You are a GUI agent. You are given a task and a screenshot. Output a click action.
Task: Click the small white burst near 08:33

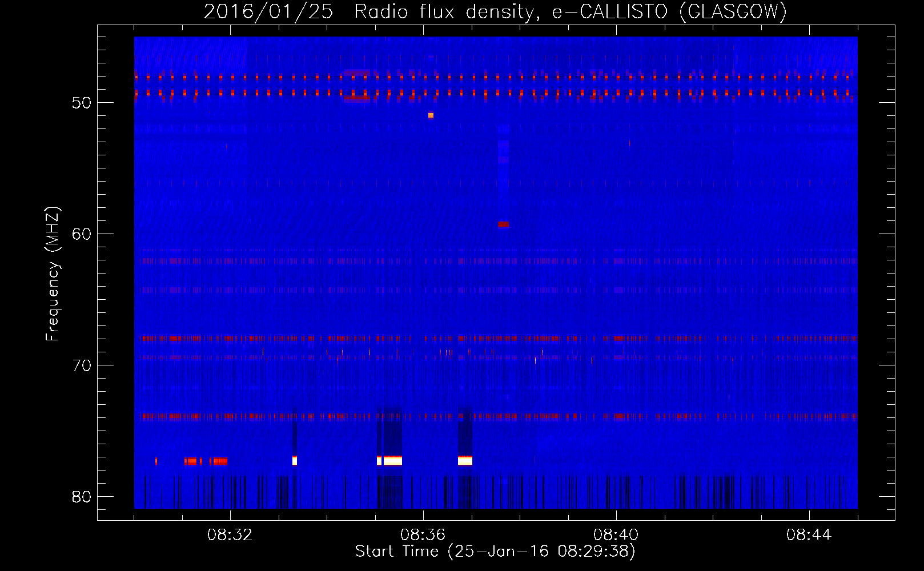pyautogui.click(x=295, y=460)
